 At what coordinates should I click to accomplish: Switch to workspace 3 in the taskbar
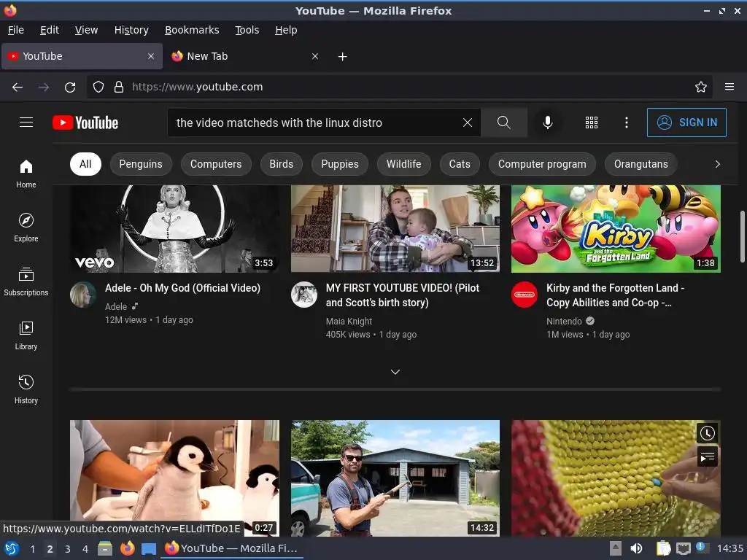pyautogui.click(x=68, y=549)
